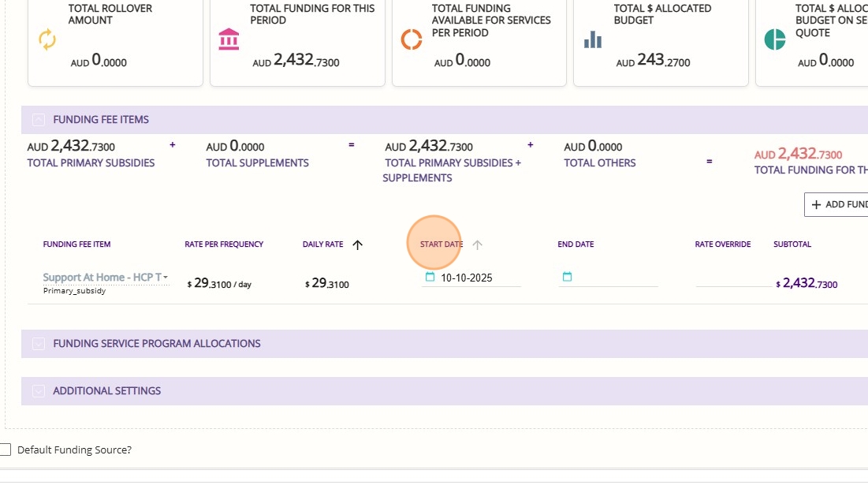This screenshot has height=485, width=868.
Task: Sort by Daily Rate arrow
Action: click(x=357, y=245)
